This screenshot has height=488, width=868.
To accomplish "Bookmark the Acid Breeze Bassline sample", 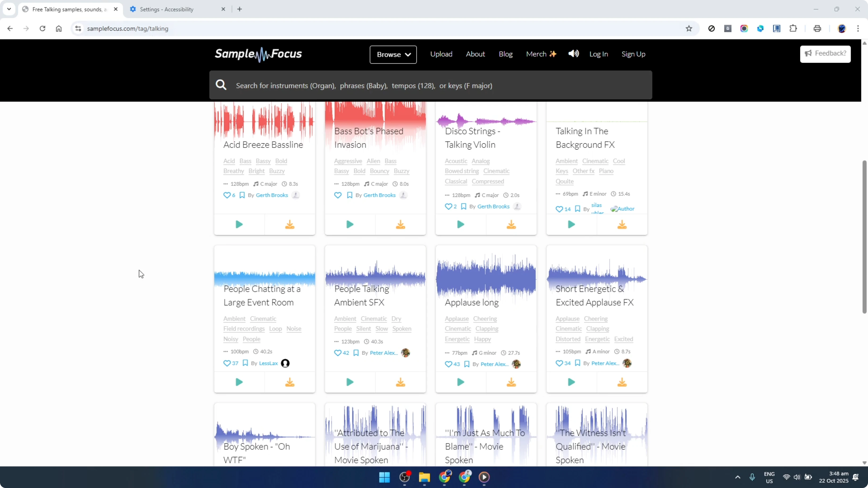I will coord(242,195).
